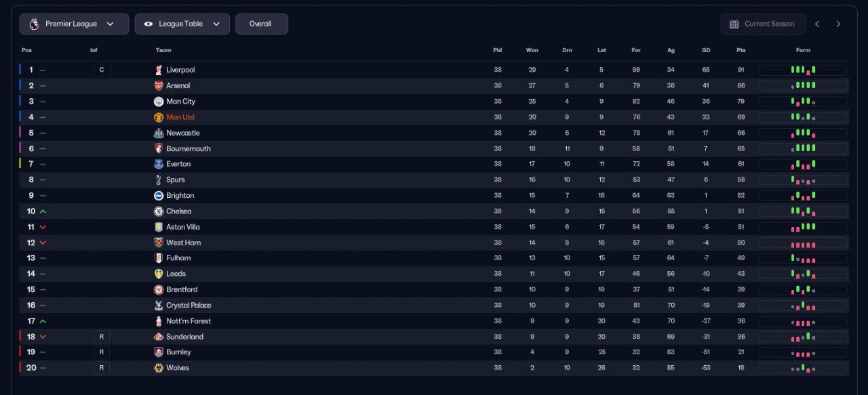Open the Man Utd team link
The image size is (868, 395).
[180, 117]
